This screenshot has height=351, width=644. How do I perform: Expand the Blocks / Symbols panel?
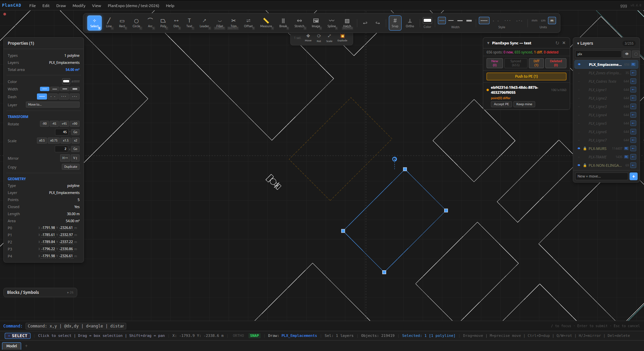[40, 292]
